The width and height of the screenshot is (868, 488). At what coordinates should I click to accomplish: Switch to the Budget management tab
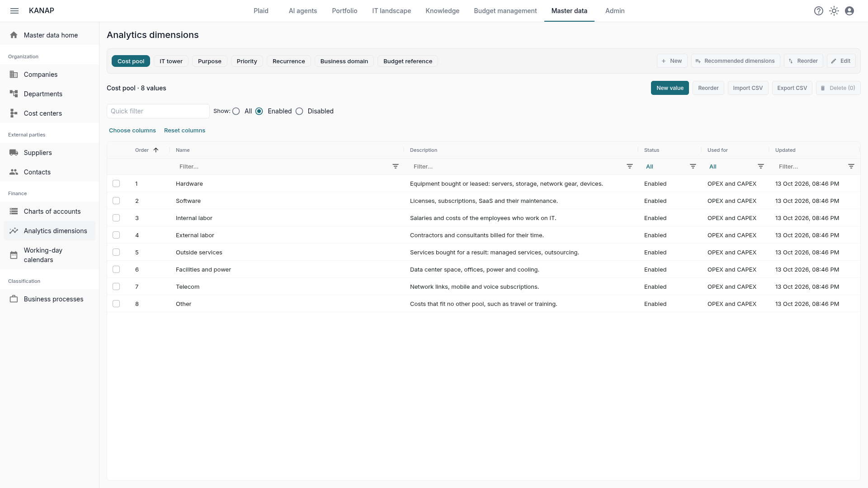[x=505, y=11]
